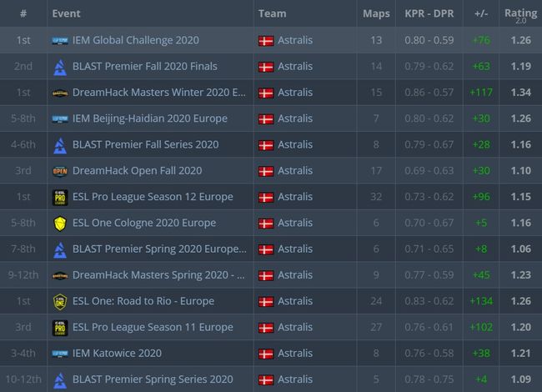The width and height of the screenshot is (542, 392).
Task: Click the ESL Pro League Season 12 logo
Action: coord(59,197)
